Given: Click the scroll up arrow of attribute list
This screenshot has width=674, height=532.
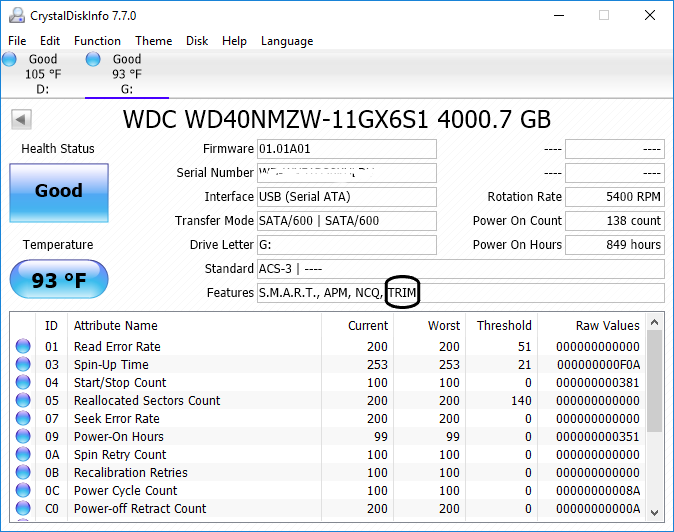Looking at the screenshot, I should click(x=655, y=322).
